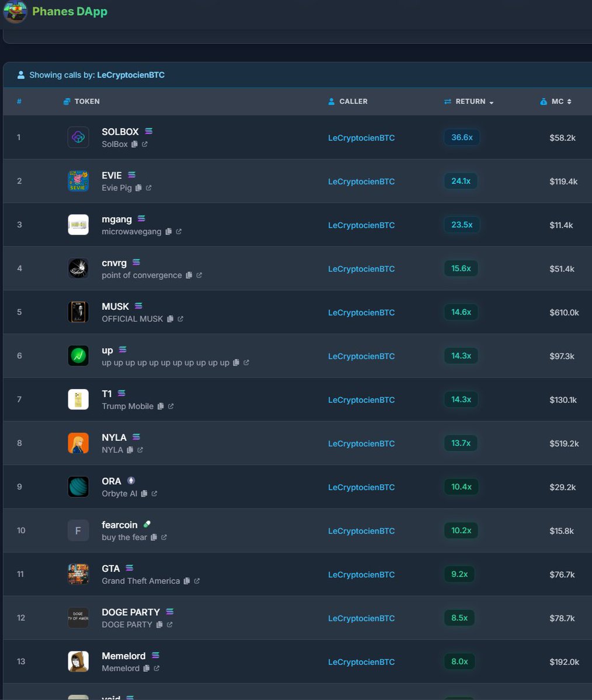Click the sort chevron beside MC header
The height and width of the screenshot is (700, 592).
click(x=569, y=101)
